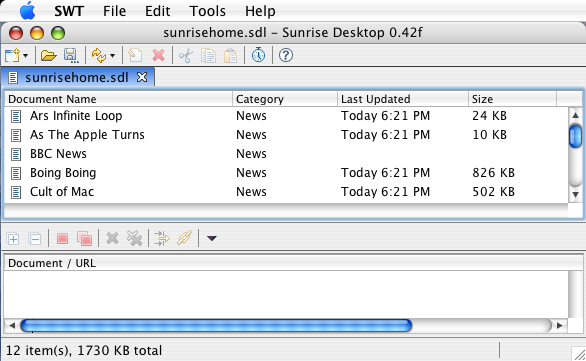The width and height of the screenshot is (586, 361).
Task: Click the 826 KB size cell
Action: tap(493, 173)
